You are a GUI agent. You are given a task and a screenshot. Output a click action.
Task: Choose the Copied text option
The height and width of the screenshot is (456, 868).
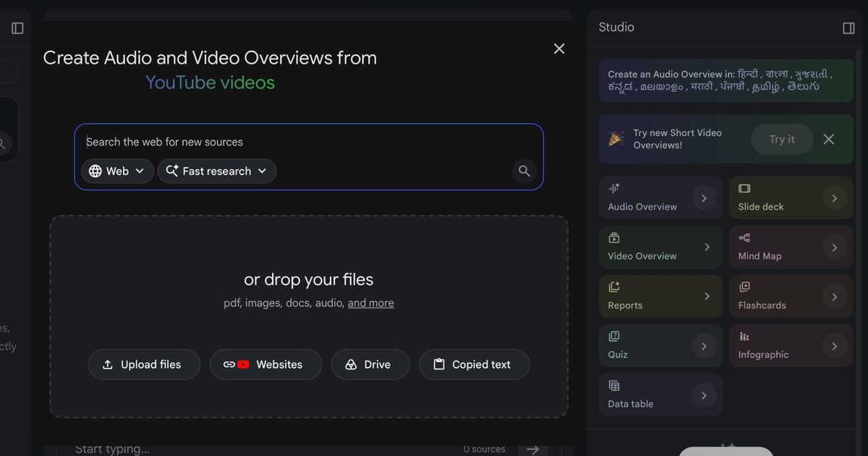coord(475,365)
